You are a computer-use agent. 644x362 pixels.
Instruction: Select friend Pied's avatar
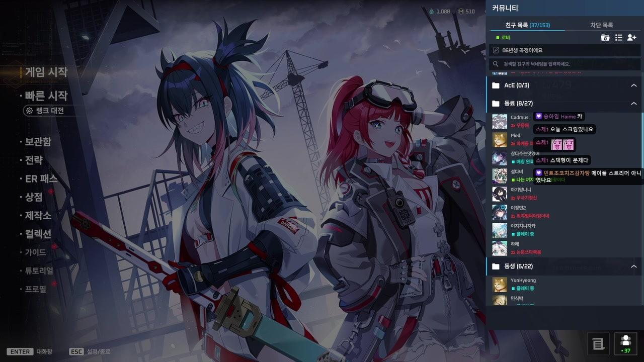click(500, 140)
